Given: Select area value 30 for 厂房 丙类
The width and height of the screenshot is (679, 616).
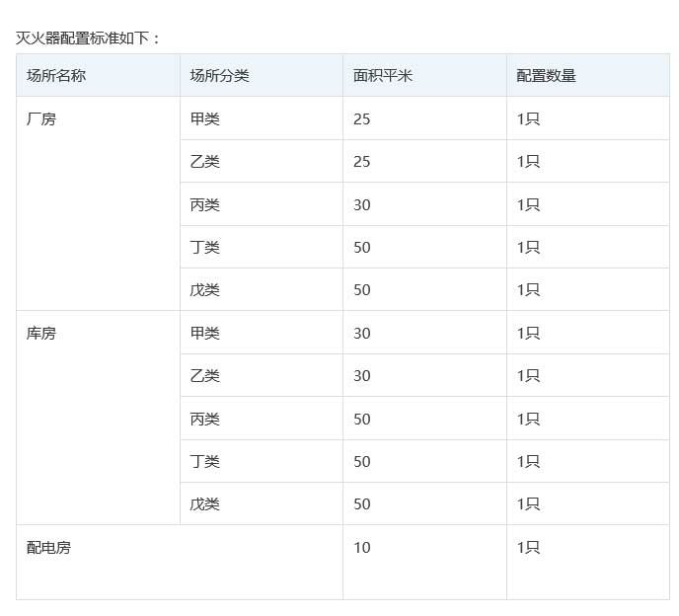Looking at the screenshot, I should pyautogui.click(x=361, y=204).
